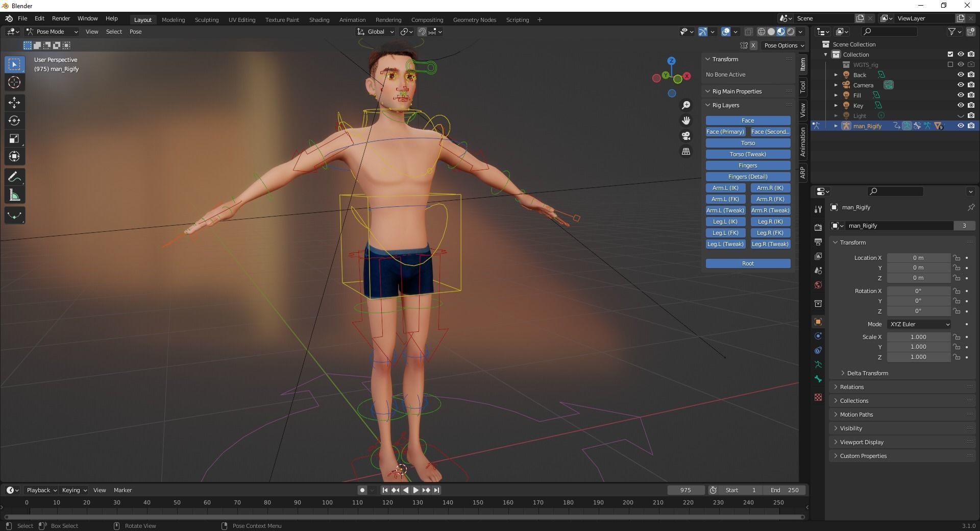Open the Pose menu in viewport header

pyautogui.click(x=135, y=32)
